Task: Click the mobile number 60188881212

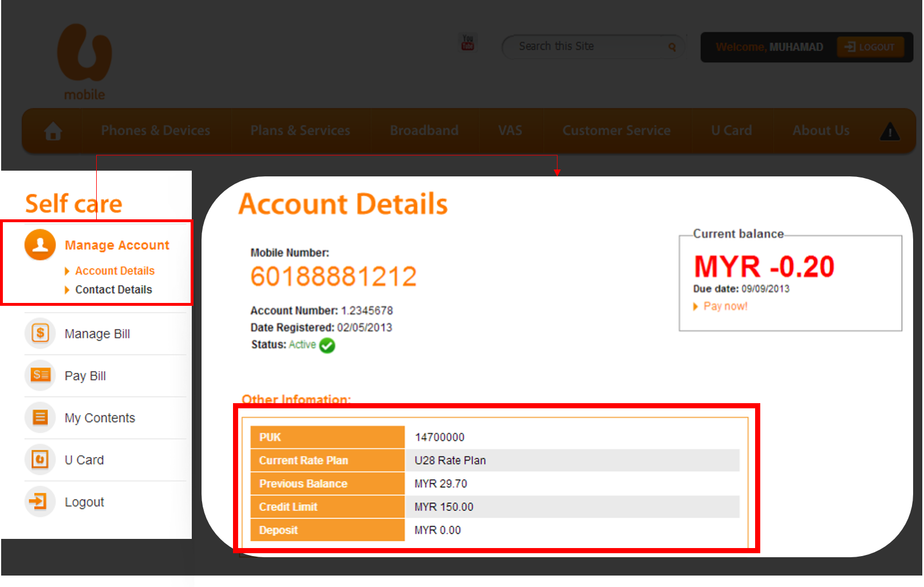Action: pyautogui.click(x=334, y=277)
